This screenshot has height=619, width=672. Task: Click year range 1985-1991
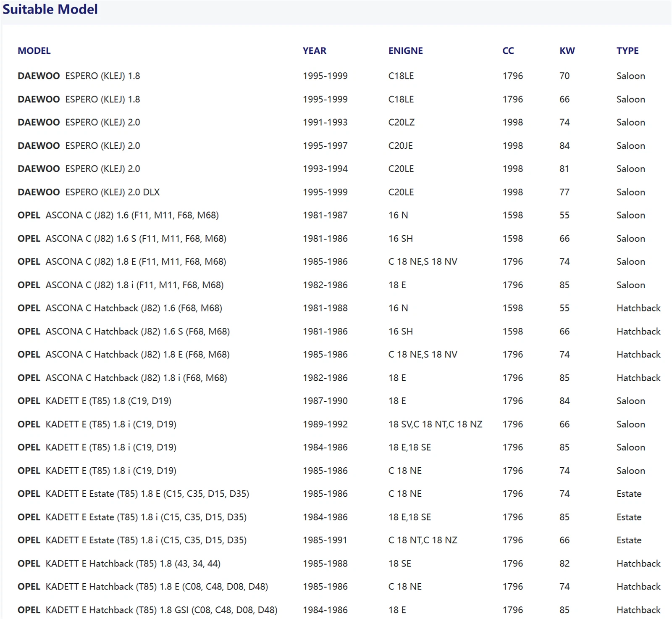click(325, 540)
